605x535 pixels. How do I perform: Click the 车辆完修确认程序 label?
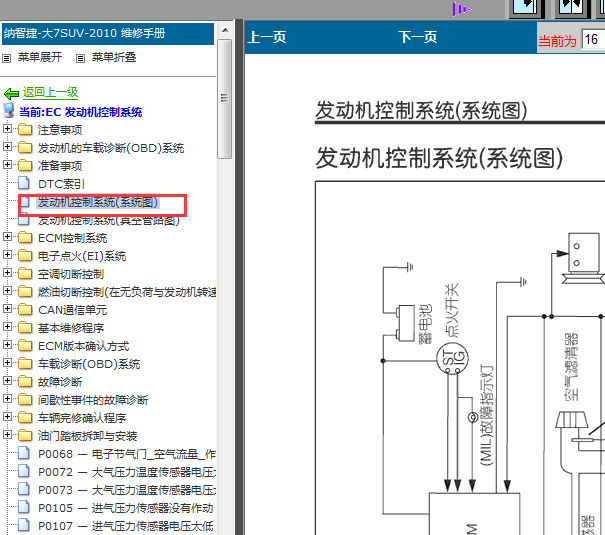click(x=82, y=418)
